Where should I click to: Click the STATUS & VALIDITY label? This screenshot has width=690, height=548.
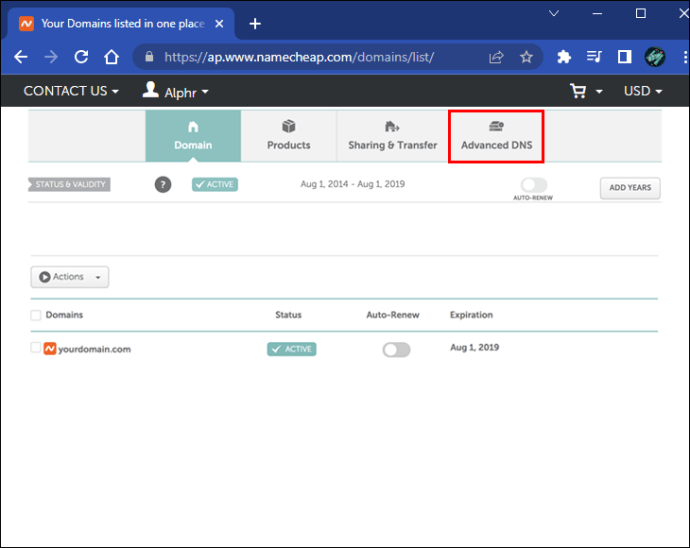click(x=70, y=184)
